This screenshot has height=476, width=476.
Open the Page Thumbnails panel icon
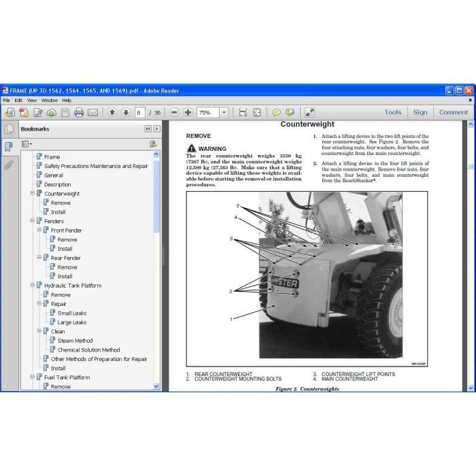pos(9,129)
